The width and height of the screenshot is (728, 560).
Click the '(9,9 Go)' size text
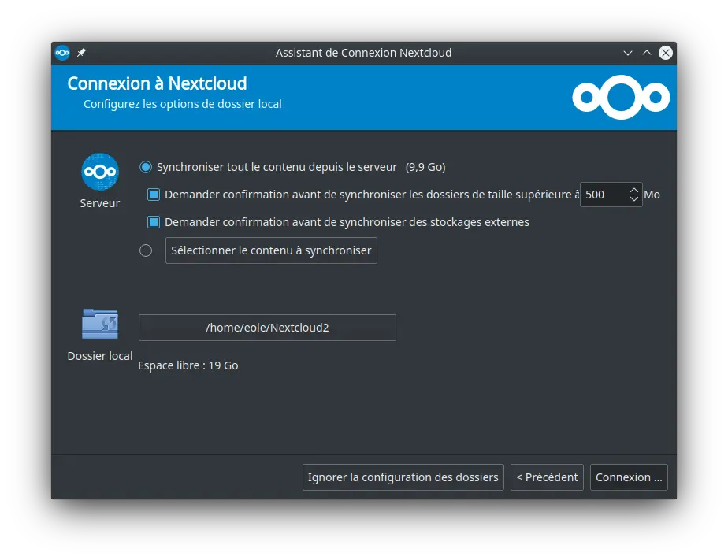pos(425,167)
